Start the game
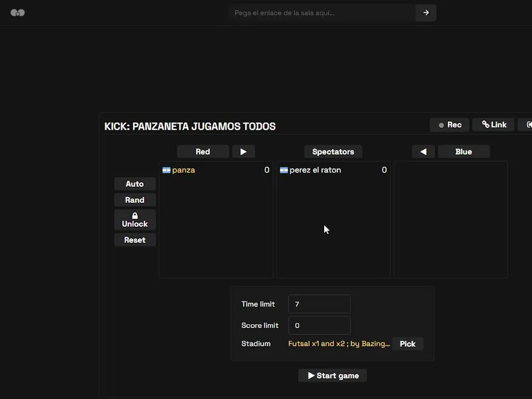 (x=332, y=376)
